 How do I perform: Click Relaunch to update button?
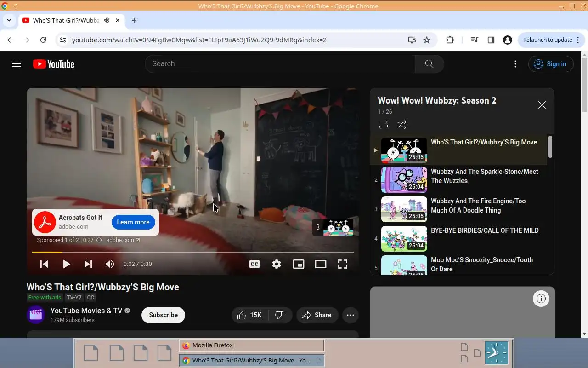(548, 40)
